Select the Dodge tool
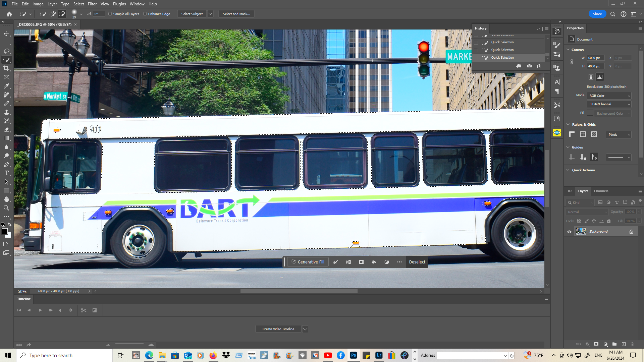 click(x=6, y=156)
